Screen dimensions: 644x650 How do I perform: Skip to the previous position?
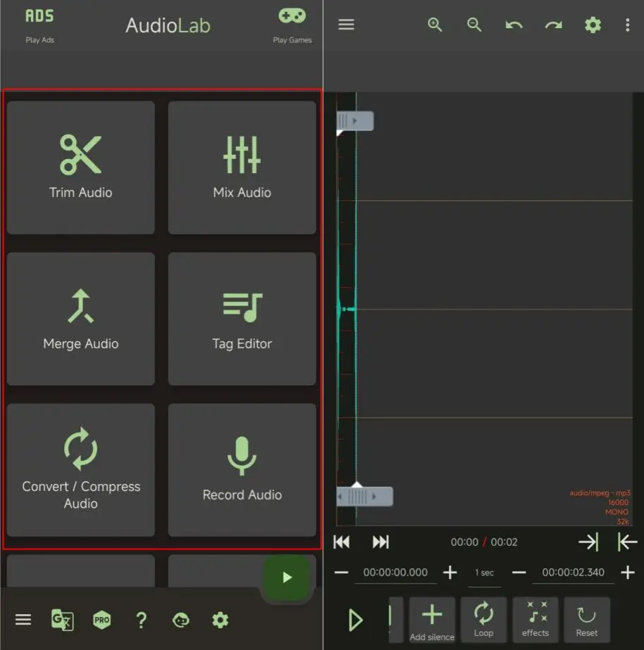tap(341, 542)
